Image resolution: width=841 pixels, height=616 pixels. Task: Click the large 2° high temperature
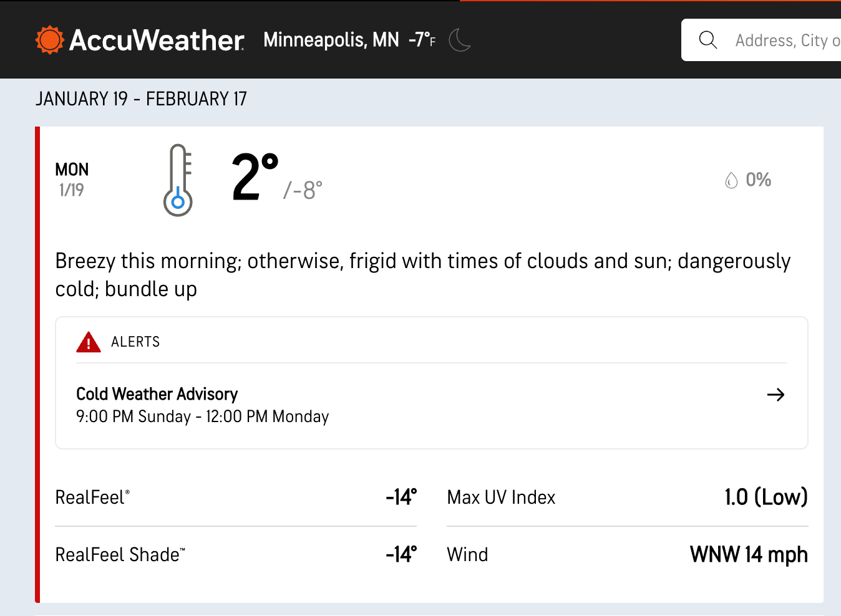(x=255, y=178)
